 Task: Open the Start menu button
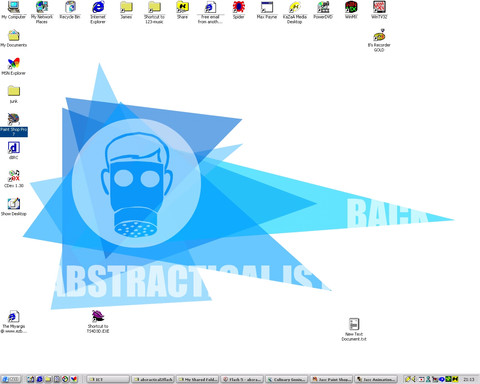(x=11, y=379)
